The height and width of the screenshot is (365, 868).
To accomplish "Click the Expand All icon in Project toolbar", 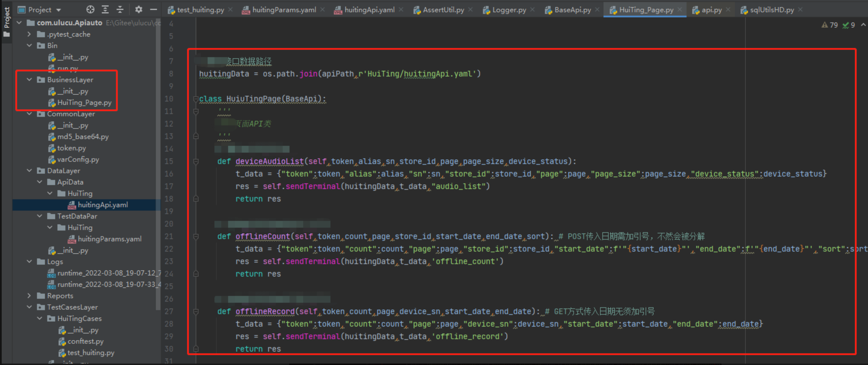I will pyautogui.click(x=105, y=10).
